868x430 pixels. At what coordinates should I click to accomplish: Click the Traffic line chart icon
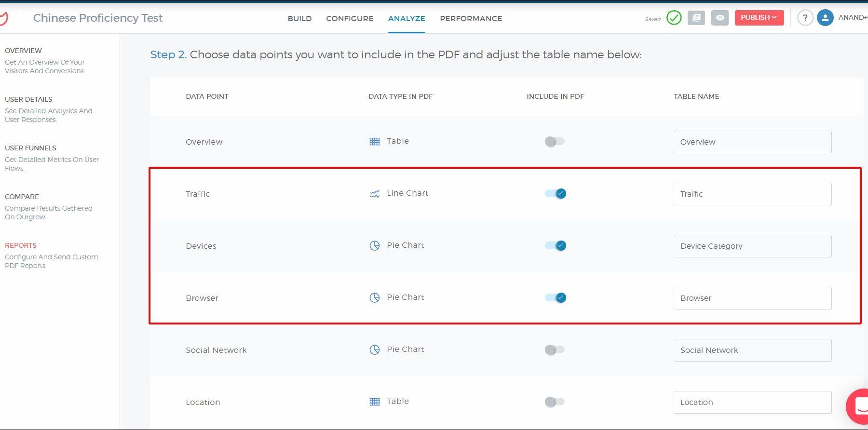tap(374, 194)
